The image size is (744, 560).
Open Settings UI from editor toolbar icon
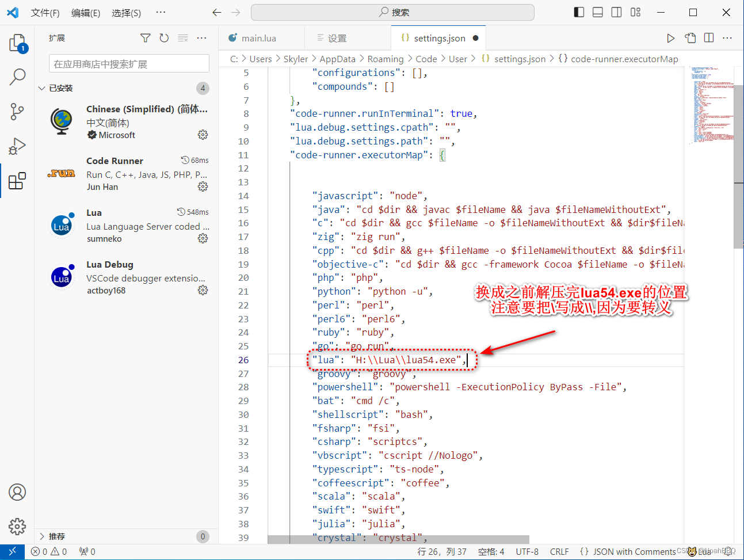pyautogui.click(x=690, y=38)
